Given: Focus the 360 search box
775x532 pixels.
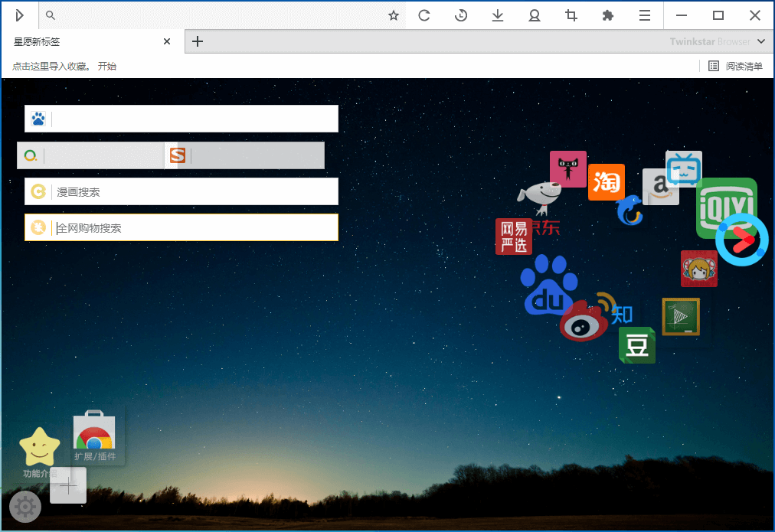Looking at the screenshot, I should 90,155.
